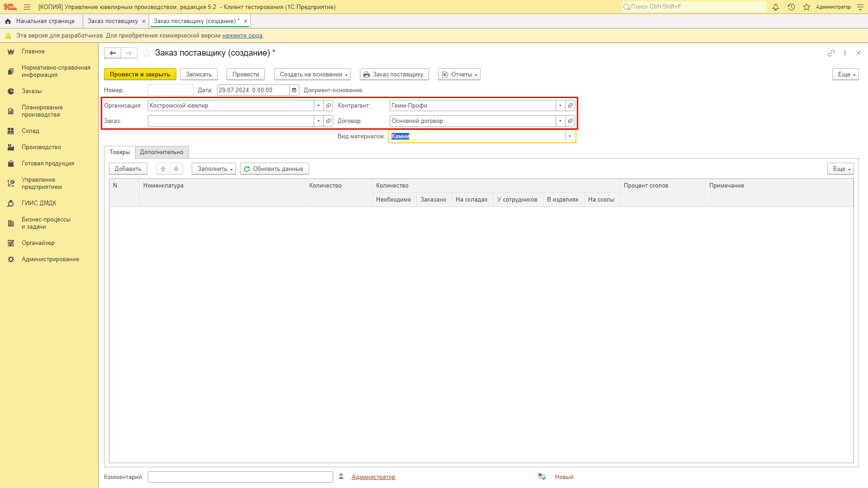Click the Администратор user name top right

(x=833, y=7)
